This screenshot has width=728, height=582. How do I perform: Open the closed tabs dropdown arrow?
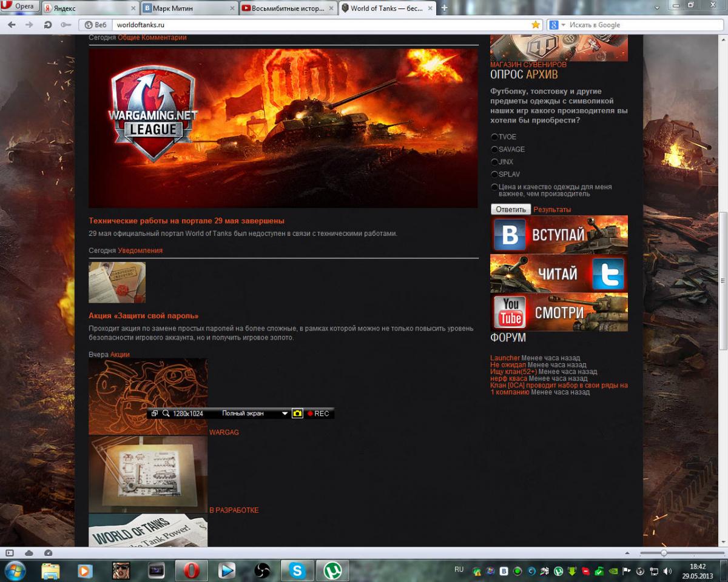[x=657, y=8]
